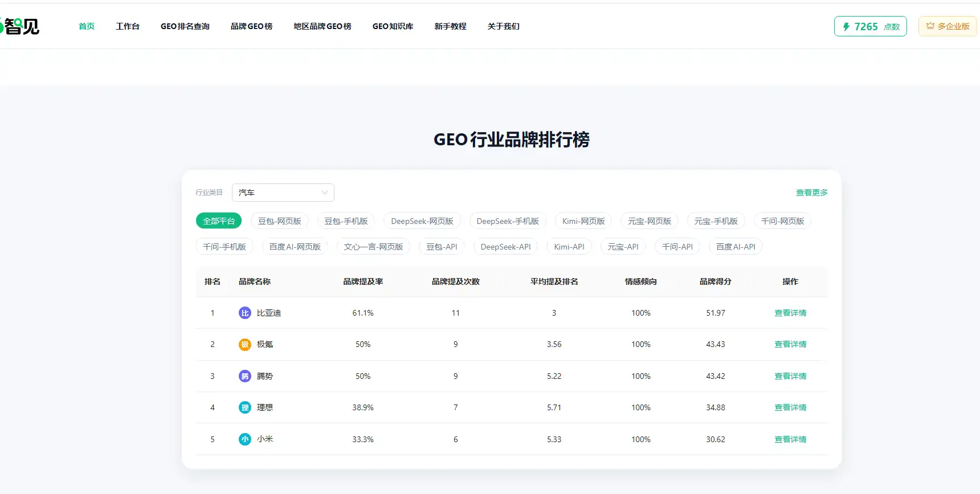Open the GEO知识库 nav item
This screenshot has width=980, height=494.
click(393, 26)
